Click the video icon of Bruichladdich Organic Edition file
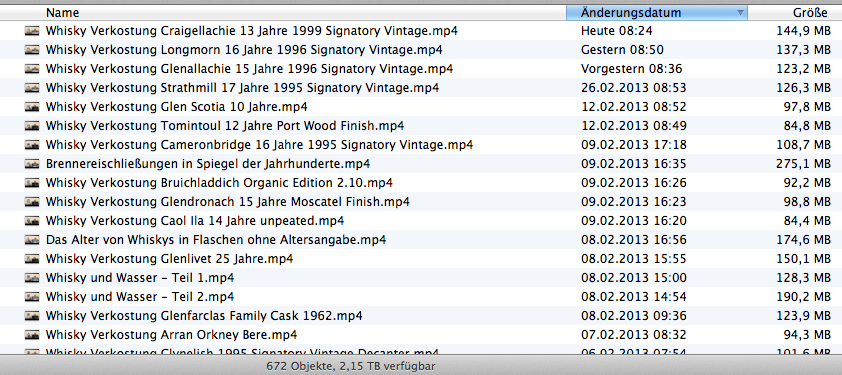 [x=32, y=183]
